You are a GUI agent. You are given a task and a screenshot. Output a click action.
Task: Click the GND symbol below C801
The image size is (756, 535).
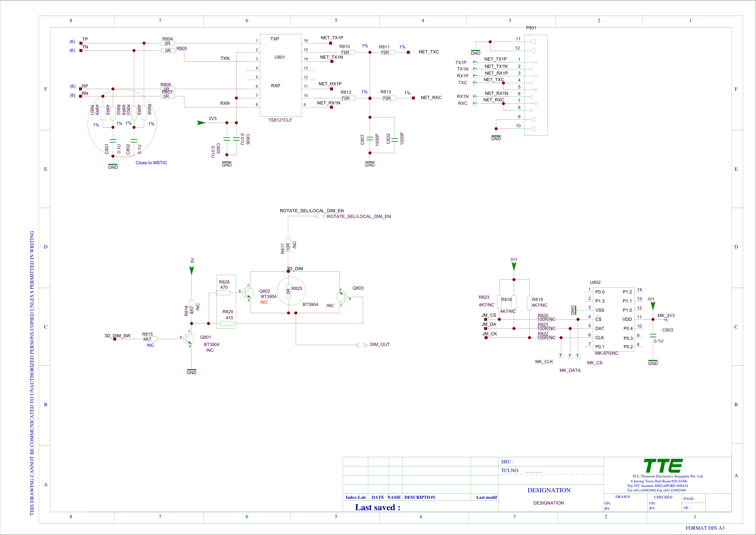pyautogui.click(x=113, y=166)
